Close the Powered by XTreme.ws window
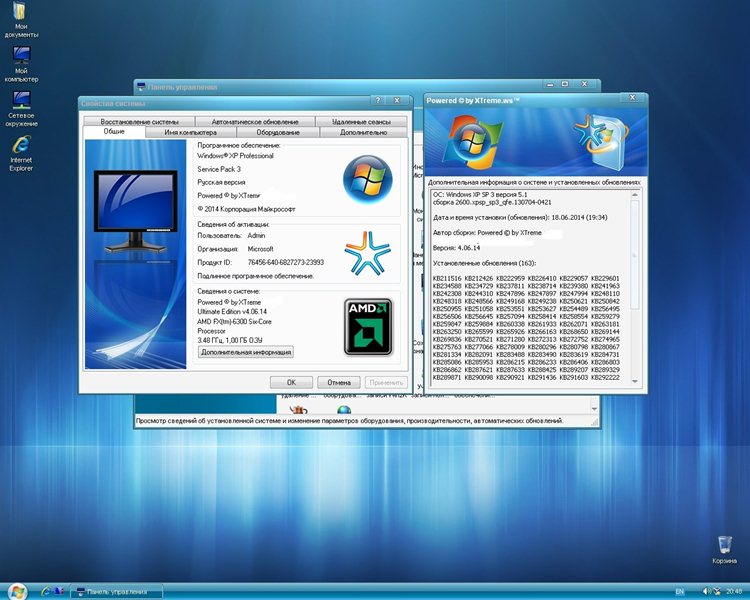The image size is (750, 600). pos(632,97)
